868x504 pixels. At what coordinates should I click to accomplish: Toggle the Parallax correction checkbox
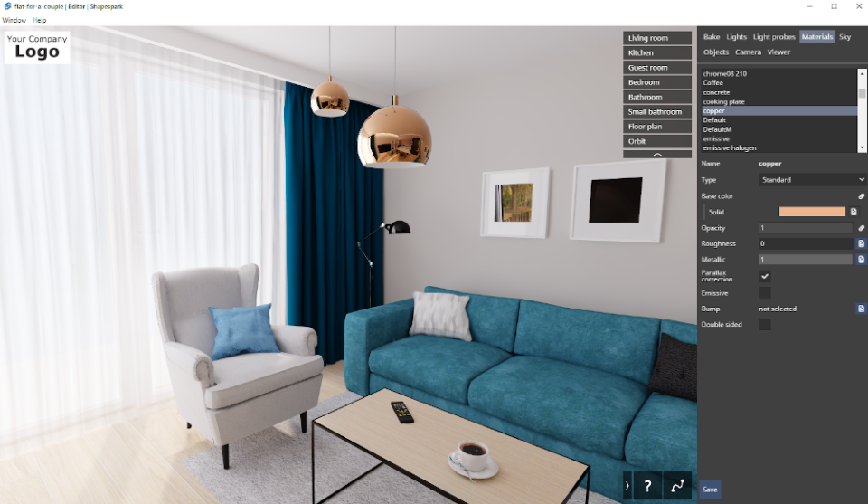[765, 276]
